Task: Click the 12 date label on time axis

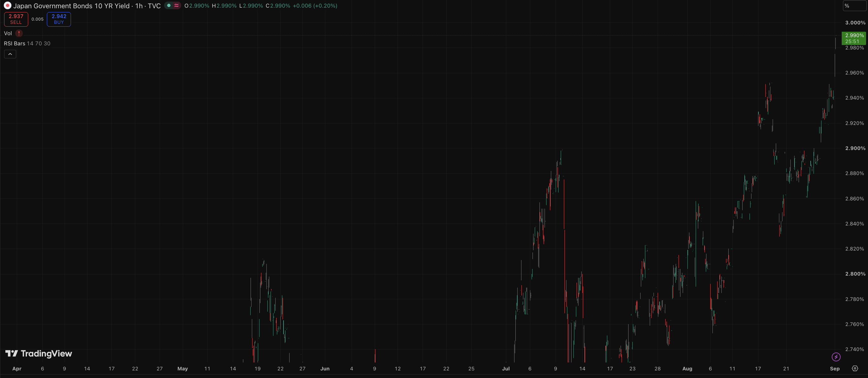Action: point(398,368)
